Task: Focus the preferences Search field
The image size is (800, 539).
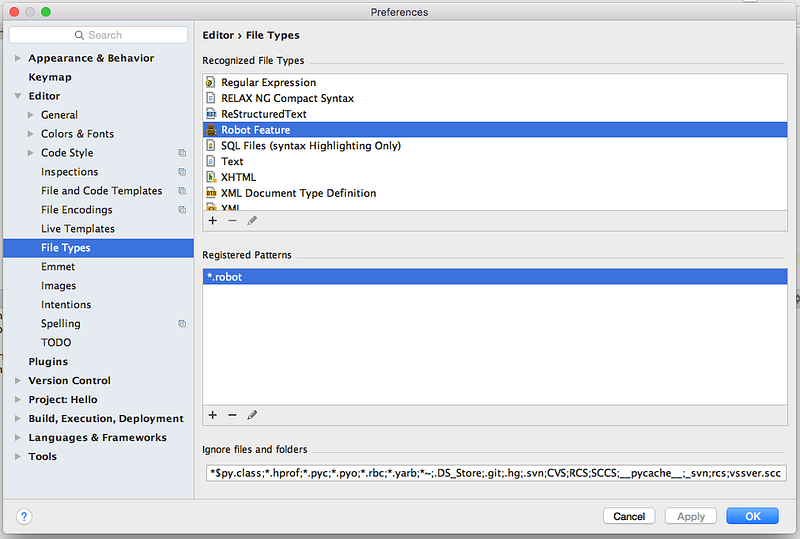Action: coord(98,35)
